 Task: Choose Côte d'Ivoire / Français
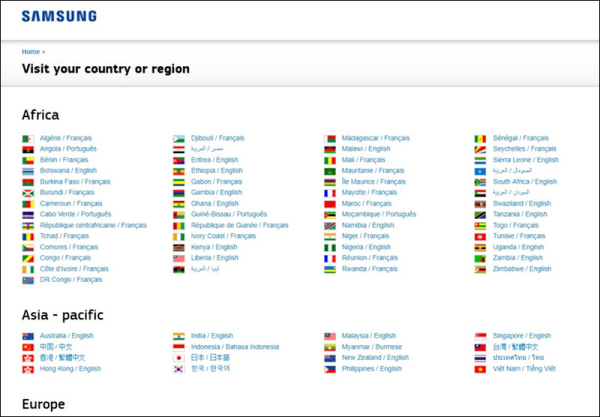74,269
